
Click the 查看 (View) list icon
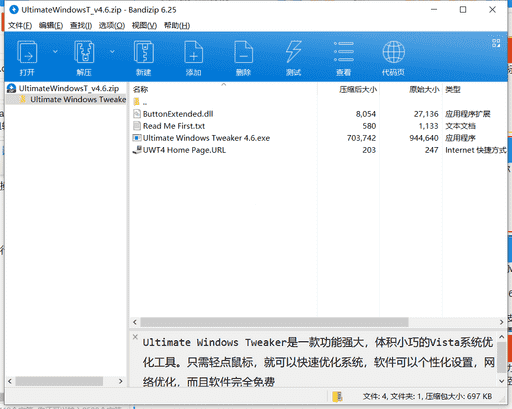[x=344, y=52]
